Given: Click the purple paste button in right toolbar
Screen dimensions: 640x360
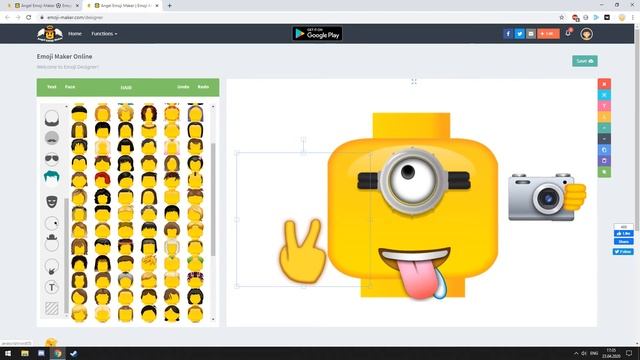Looking at the screenshot, I should coord(604,161).
